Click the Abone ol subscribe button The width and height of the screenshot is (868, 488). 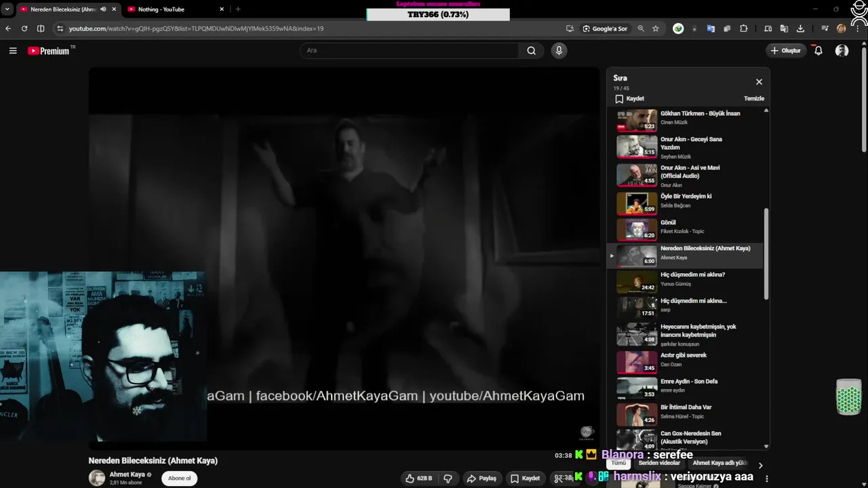click(180, 479)
